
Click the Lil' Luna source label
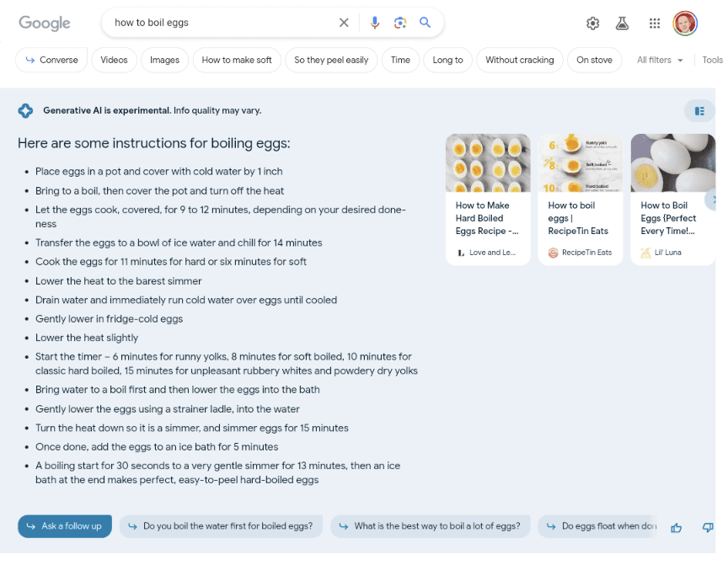click(x=661, y=253)
